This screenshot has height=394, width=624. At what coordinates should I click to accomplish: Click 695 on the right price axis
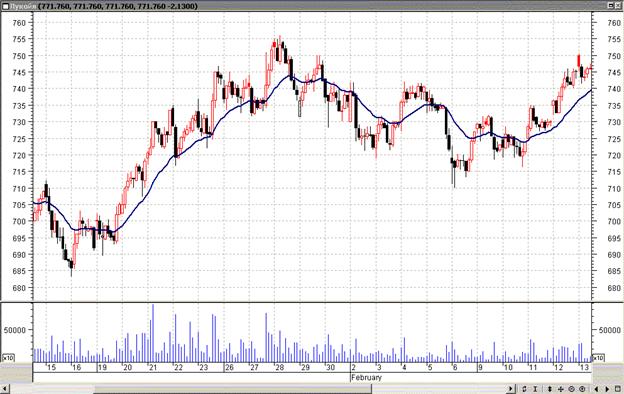click(x=614, y=238)
